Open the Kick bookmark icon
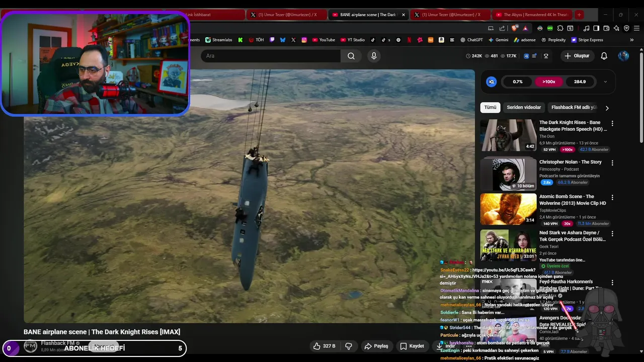Viewport: 644px width, 362px height. tap(240, 40)
